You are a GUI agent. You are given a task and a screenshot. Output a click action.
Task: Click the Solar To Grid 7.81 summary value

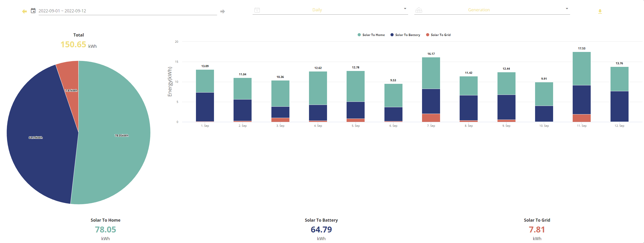point(537,229)
